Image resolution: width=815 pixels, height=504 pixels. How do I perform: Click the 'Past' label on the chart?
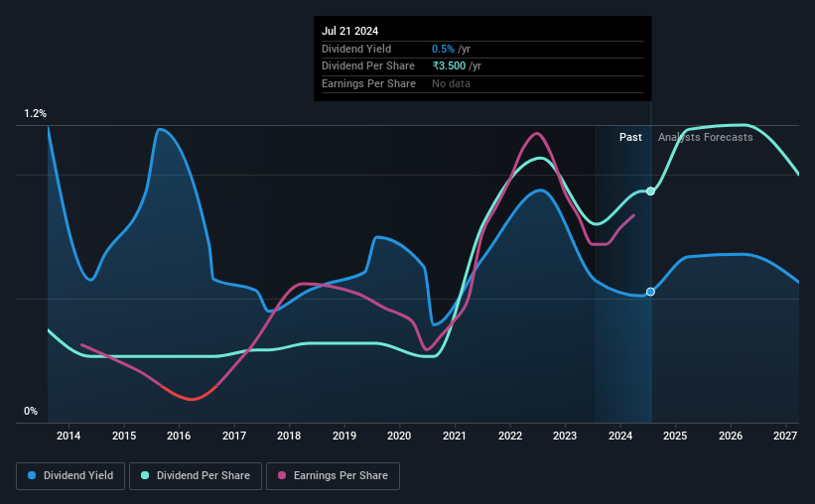[x=630, y=137]
